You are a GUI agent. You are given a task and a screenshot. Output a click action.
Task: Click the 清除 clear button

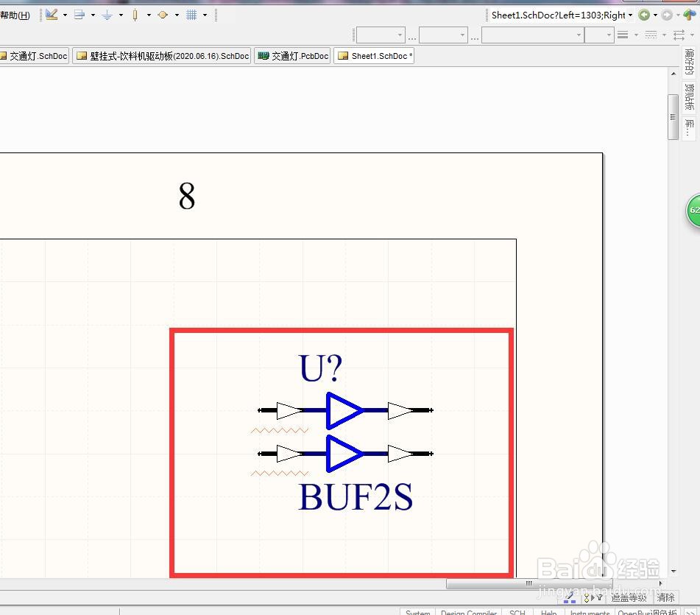click(665, 597)
